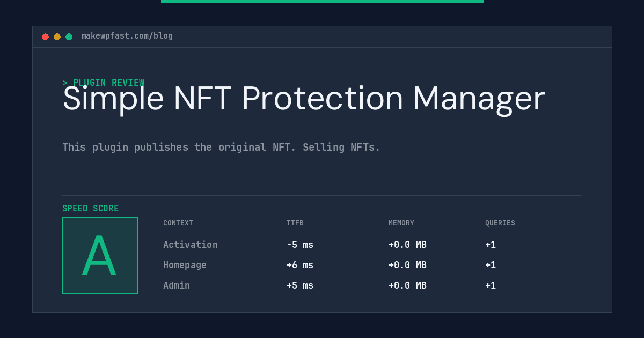This screenshot has height=338, width=644.
Task: Click the Activation TTFB value -5 ms
Action: point(300,245)
